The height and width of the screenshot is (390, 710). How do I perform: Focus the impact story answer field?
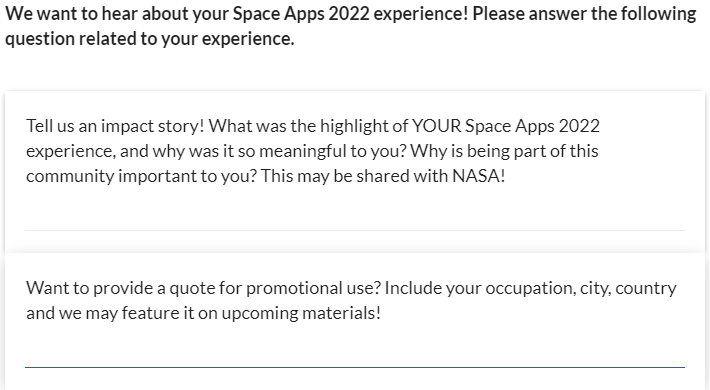(x=355, y=216)
